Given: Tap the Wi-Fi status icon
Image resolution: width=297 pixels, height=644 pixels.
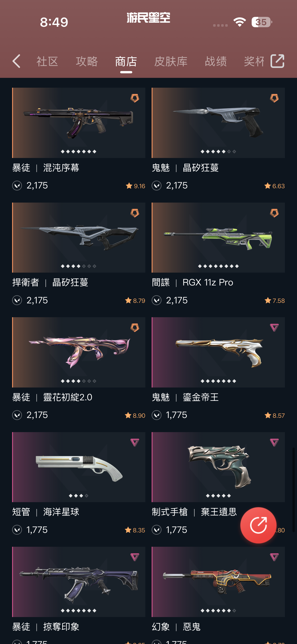Looking at the screenshot, I should (x=240, y=22).
